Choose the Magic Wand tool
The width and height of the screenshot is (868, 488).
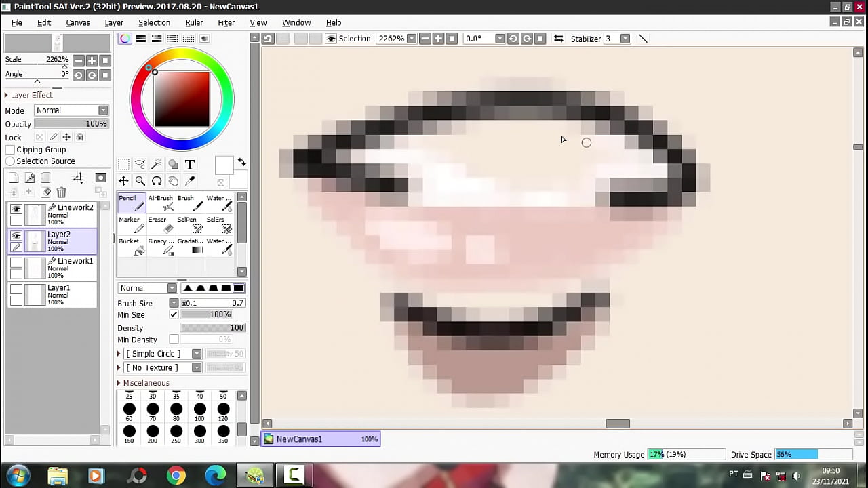click(157, 164)
